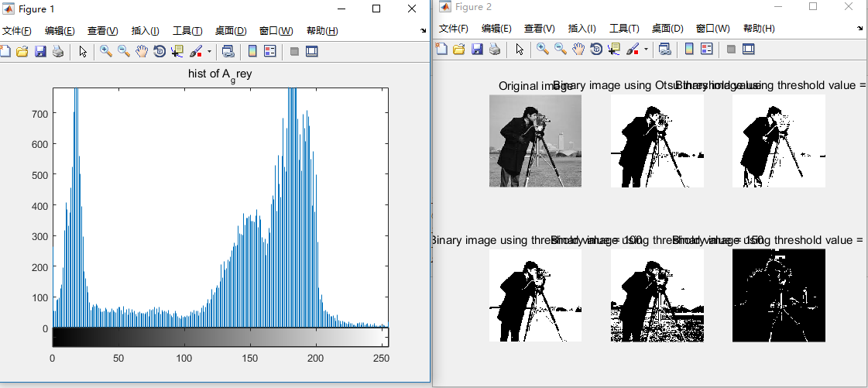The image size is (868, 388).
Task: Click New Figure icon in Figure 2 toolbar
Action: tap(441, 50)
